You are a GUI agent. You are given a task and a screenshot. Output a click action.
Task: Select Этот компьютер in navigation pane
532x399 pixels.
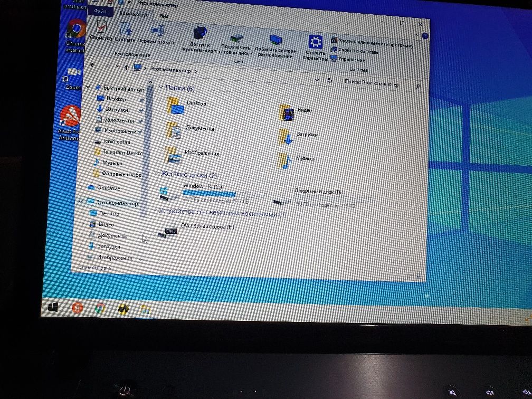click(116, 203)
